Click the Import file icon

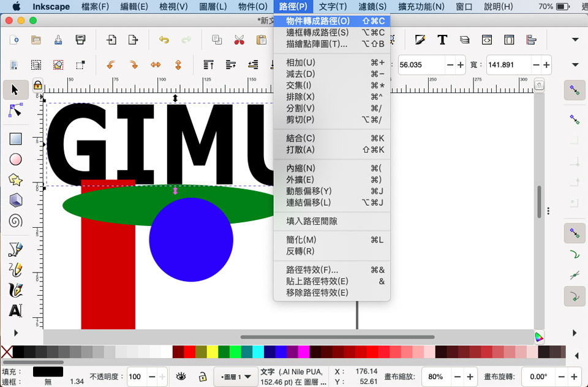click(x=111, y=40)
